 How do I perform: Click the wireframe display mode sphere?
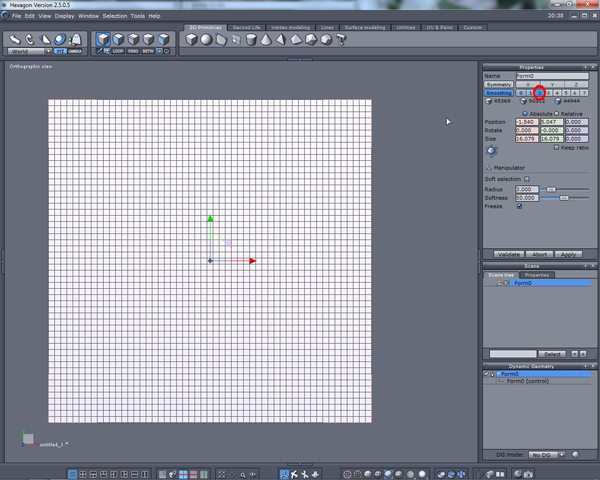click(347, 474)
